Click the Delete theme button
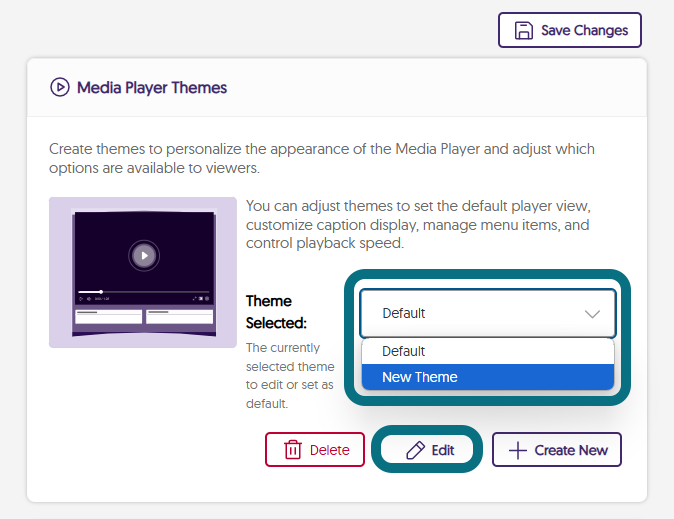This screenshot has height=519, width=674. point(315,450)
